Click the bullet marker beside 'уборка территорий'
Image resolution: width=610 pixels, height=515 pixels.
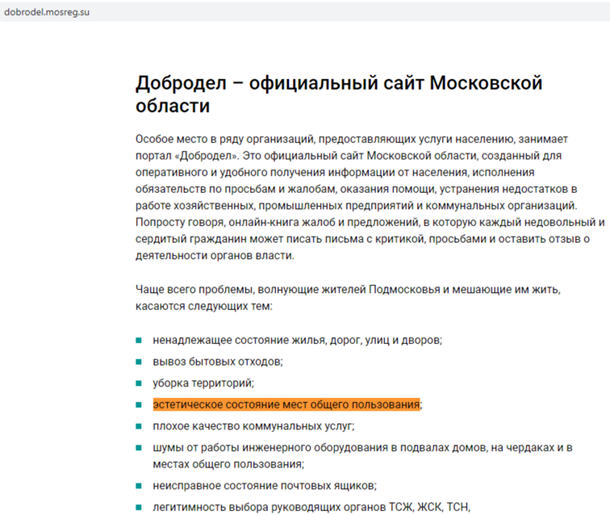tap(139, 382)
